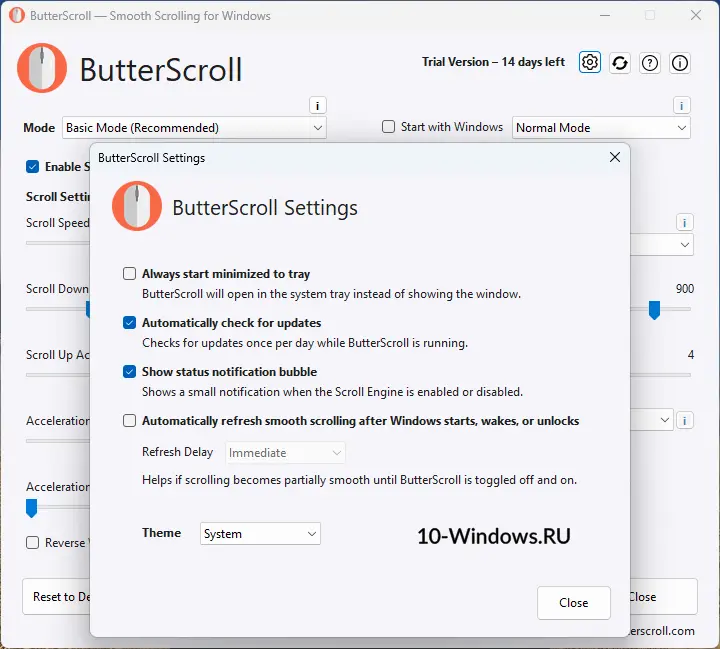Image resolution: width=720 pixels, height=649 pixels.
Task: Click the Acceleration slider thumb at left
Action: coord(31,508)
